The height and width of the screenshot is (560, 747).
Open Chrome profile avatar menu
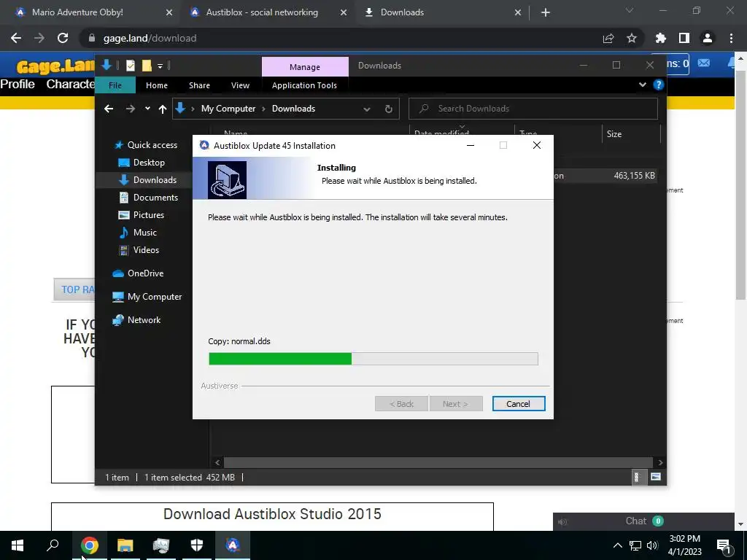point(708,38)
